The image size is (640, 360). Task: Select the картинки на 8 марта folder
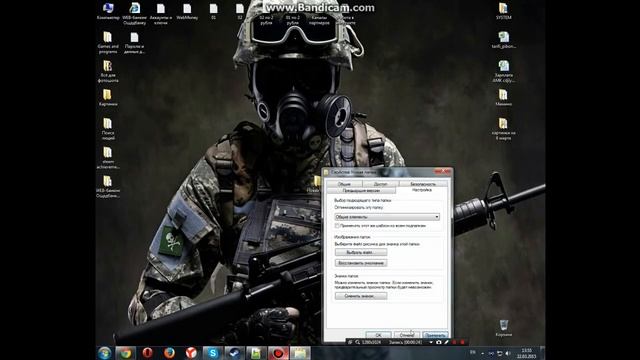[504, 129]
